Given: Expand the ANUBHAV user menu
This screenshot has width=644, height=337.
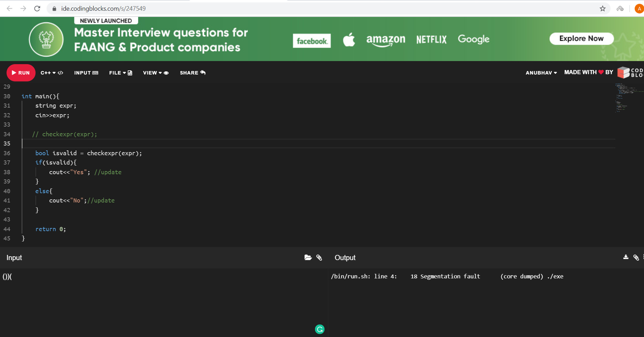Looking at the screenshot, I should pyautogui.click(x=541, y=73).
